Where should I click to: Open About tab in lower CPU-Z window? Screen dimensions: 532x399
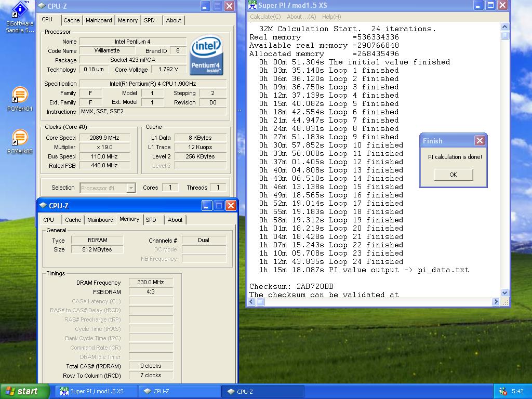click(175, 220)
